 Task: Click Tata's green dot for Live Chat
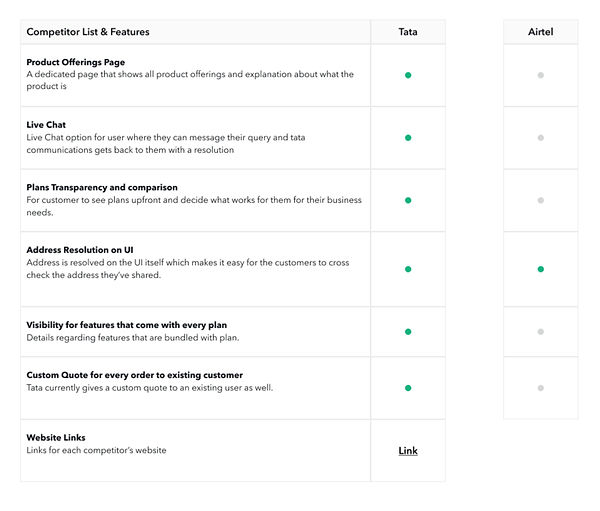pyautogui.click(x=408, y=138)
